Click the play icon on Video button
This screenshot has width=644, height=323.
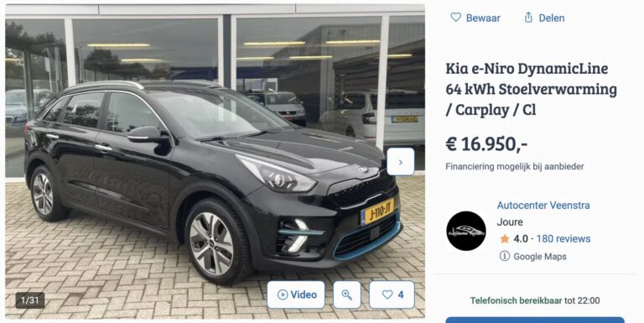pos(282,294)
